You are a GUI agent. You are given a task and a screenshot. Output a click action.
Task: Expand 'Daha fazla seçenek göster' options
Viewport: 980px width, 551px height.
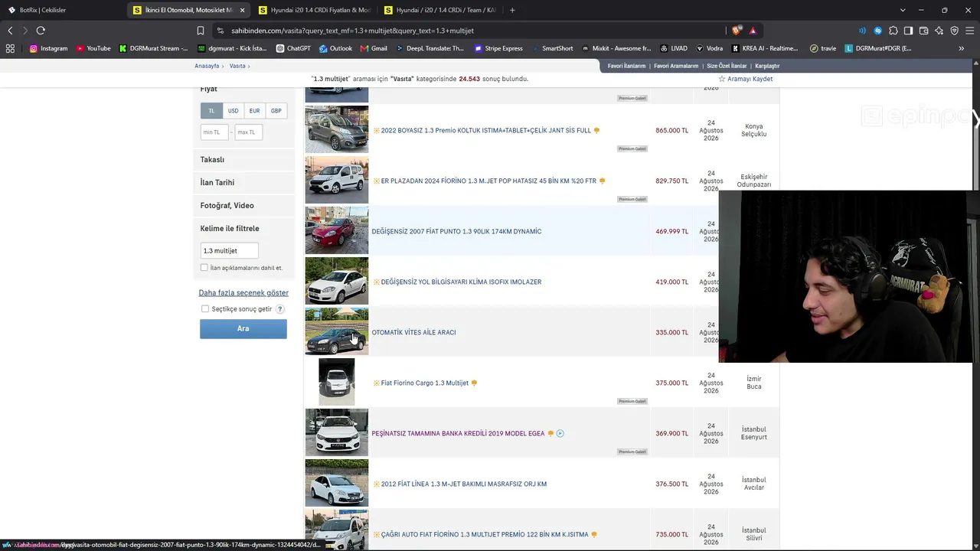[243, 293]
